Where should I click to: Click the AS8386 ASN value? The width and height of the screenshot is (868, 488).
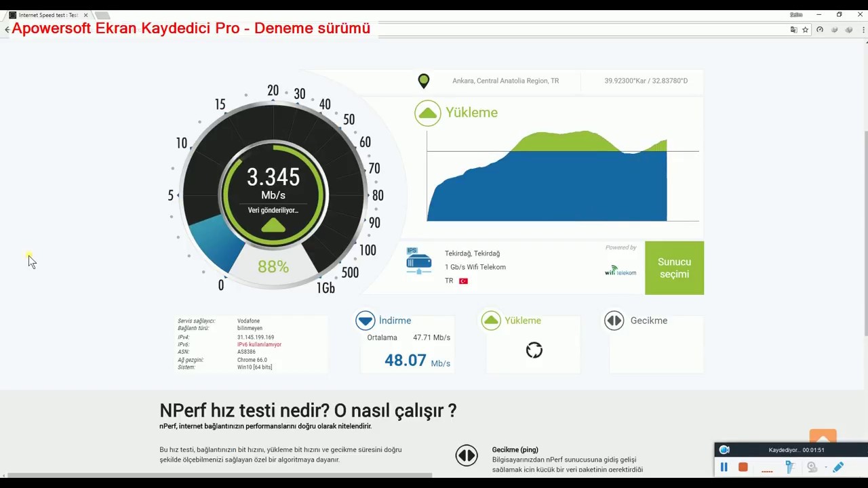247,352
